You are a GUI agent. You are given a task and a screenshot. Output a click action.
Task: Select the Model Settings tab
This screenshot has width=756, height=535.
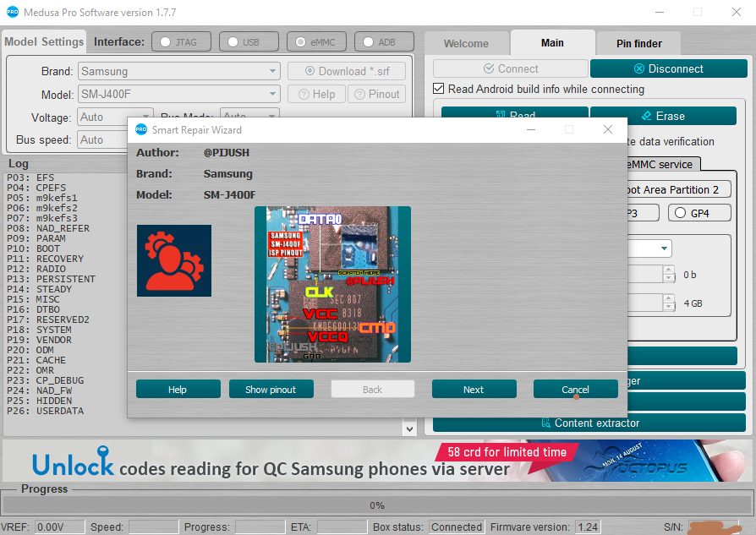[44, 42]
